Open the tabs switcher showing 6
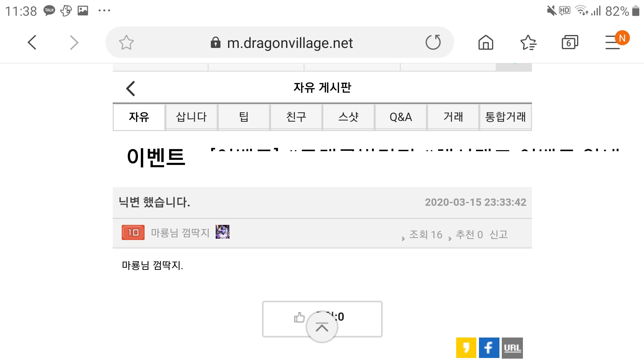Viewport: 644px width, 362px height. coord(570,43)
